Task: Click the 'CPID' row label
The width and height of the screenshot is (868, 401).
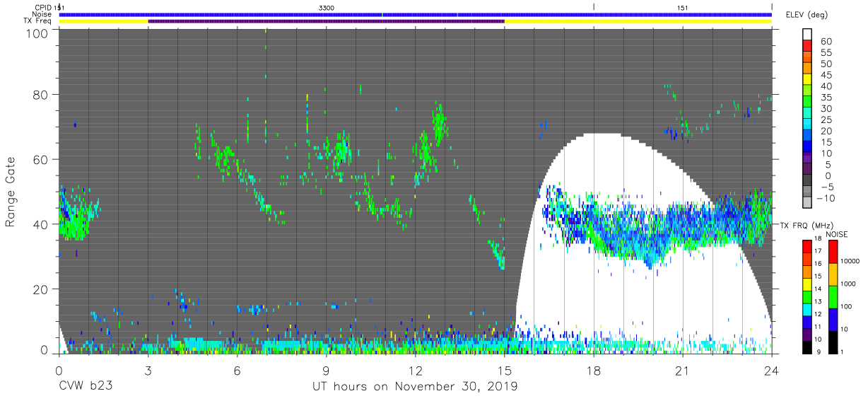Action: (x=43, y=7)
